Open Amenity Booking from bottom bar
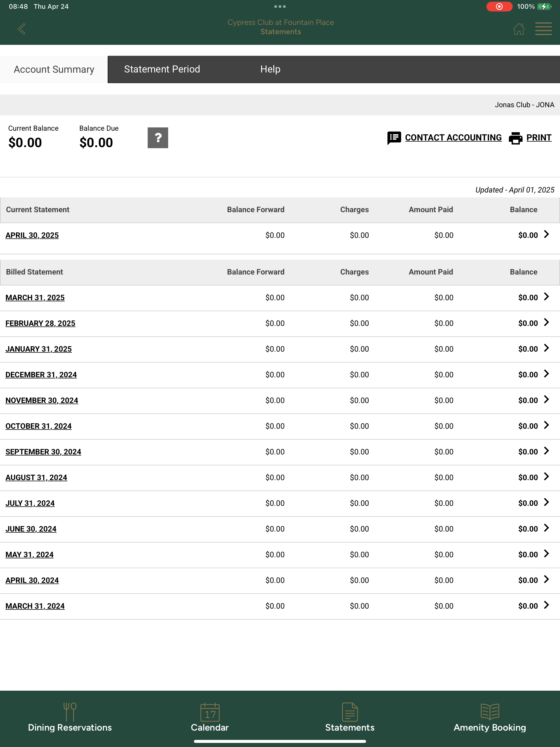The image size is (560, 747). click(x=490, y=717)
